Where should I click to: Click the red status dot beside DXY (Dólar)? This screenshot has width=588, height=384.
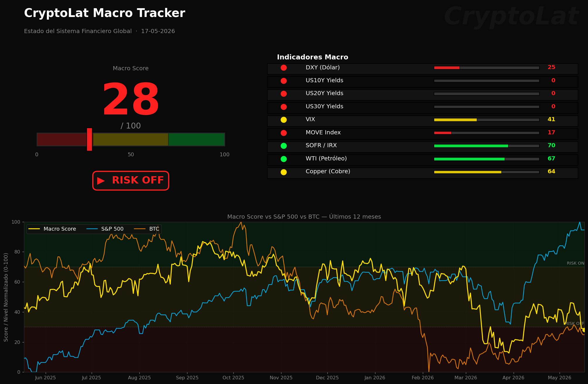pyautogui.click(x=283, y=68)
